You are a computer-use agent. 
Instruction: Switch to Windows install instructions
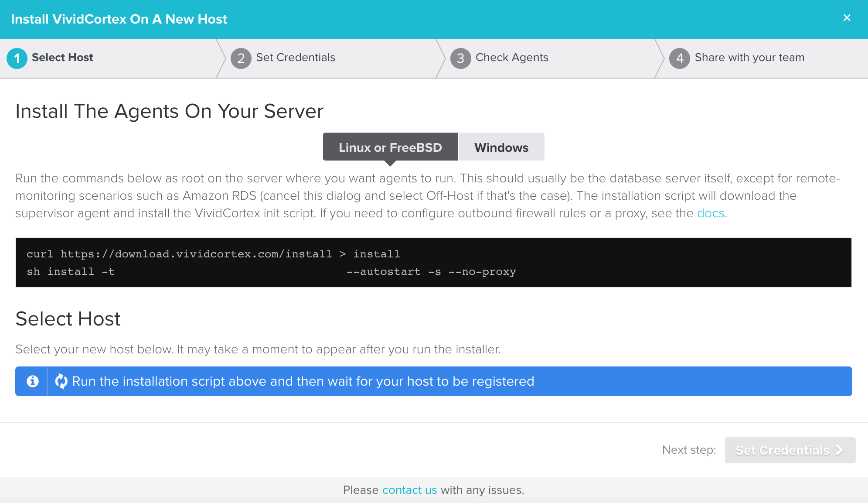click(501, 147)
